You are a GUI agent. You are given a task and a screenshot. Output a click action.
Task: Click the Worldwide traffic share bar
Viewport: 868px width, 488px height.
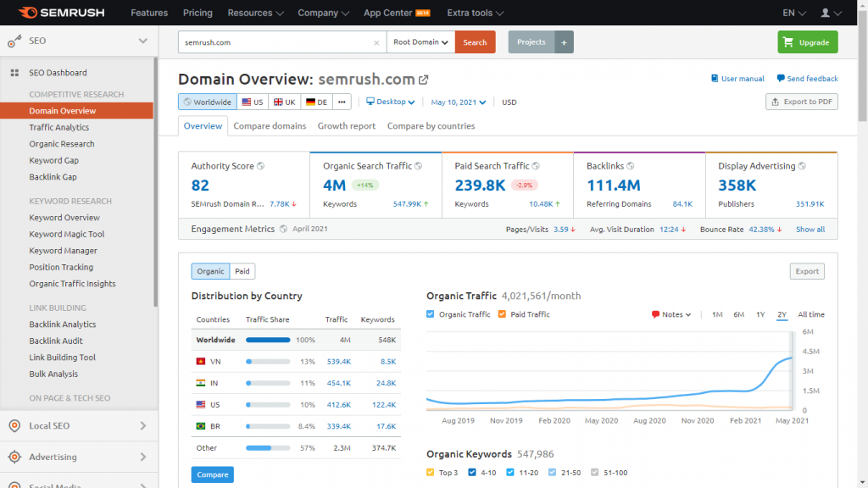point(268,340)
